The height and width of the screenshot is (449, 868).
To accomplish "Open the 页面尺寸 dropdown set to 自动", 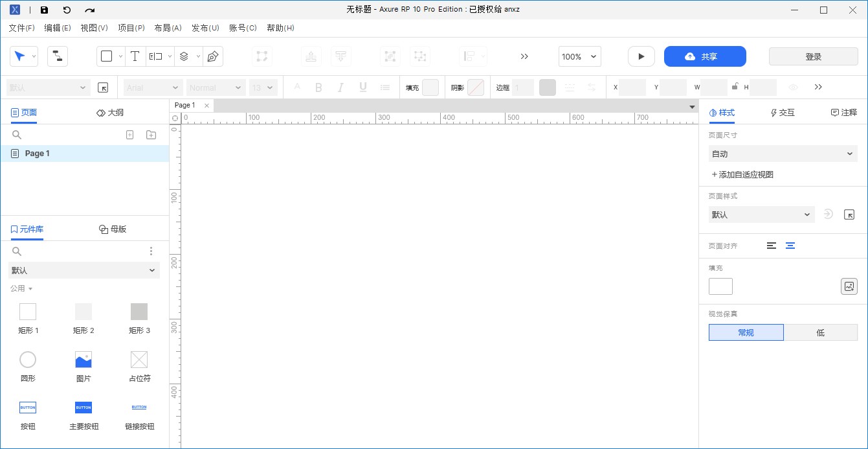I will pos(783,154).
